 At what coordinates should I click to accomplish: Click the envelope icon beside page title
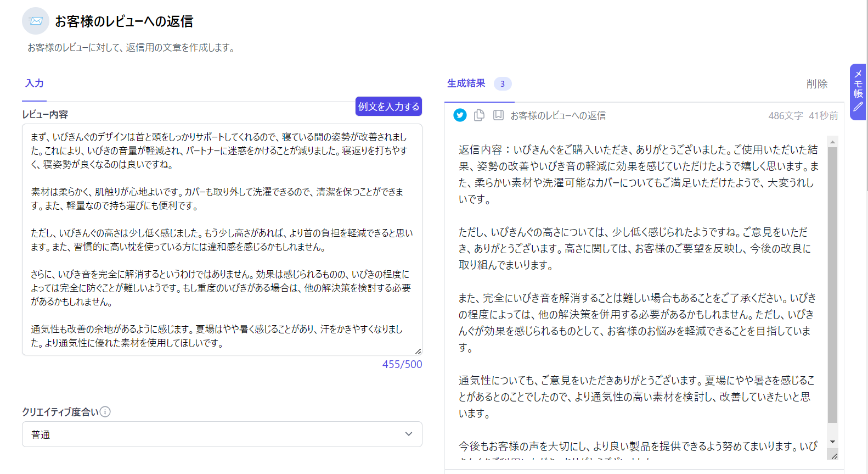point(36,21)
